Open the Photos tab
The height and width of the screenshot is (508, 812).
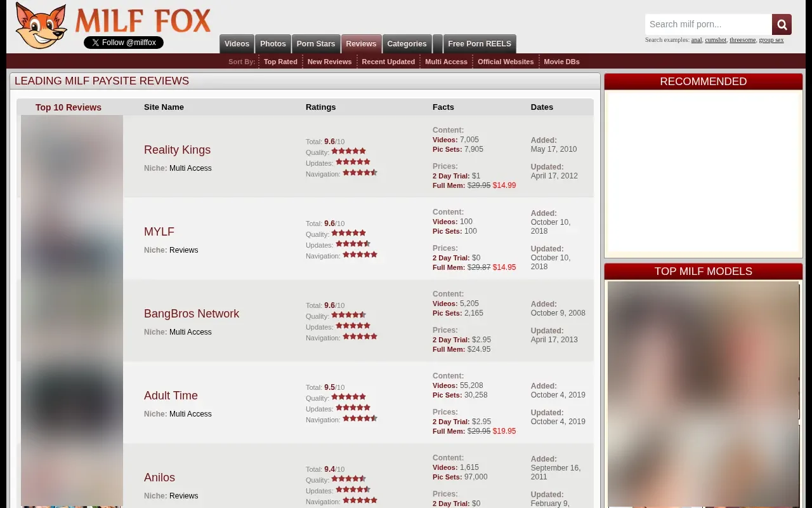tap(273, 44)
